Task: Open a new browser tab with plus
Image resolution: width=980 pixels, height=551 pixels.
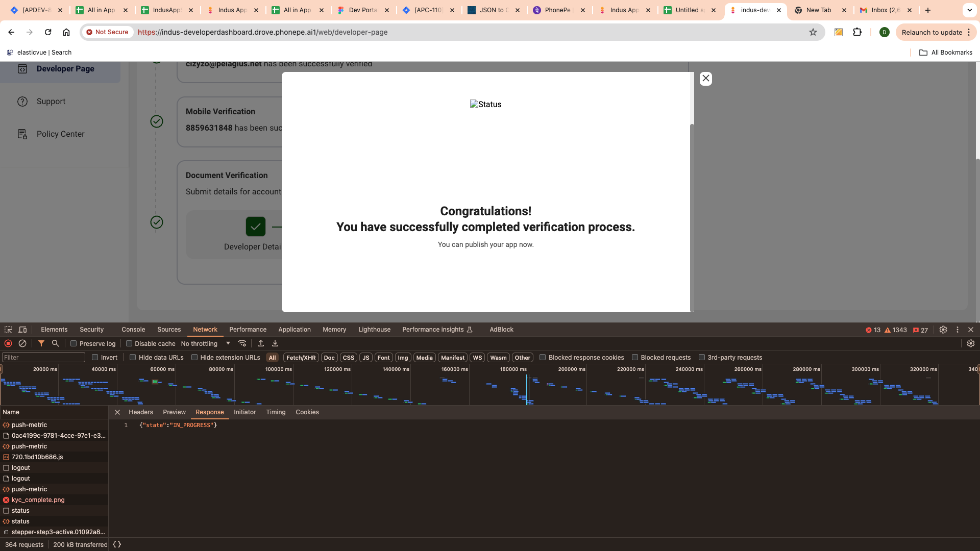Action: 928,10
